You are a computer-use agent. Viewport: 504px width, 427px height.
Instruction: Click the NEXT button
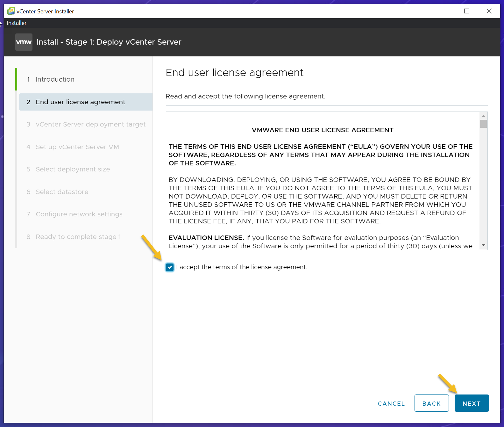pos(472,403)
